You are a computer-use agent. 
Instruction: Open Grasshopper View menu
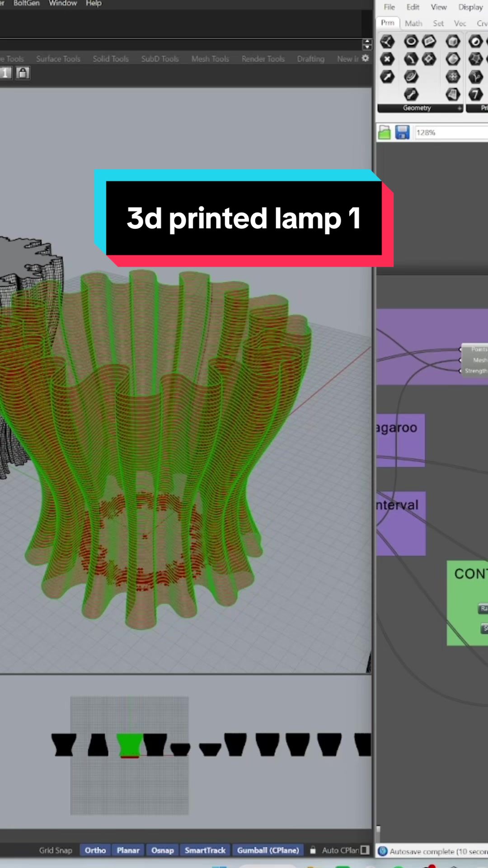(438, 7)
